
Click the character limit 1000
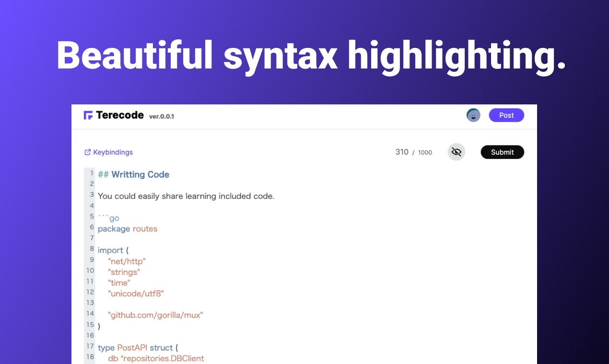(x=425, y=153)
